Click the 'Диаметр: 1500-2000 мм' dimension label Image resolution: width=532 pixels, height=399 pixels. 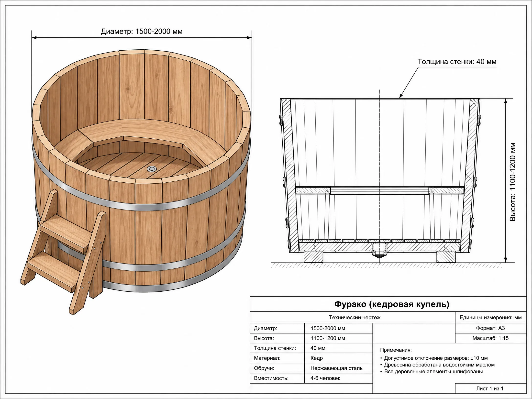pos(142,32)
